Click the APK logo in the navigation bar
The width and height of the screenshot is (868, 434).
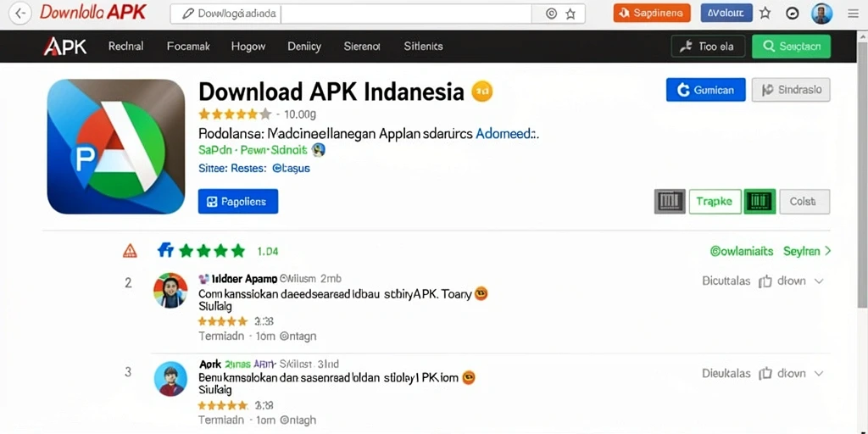(x=64, y=47)
